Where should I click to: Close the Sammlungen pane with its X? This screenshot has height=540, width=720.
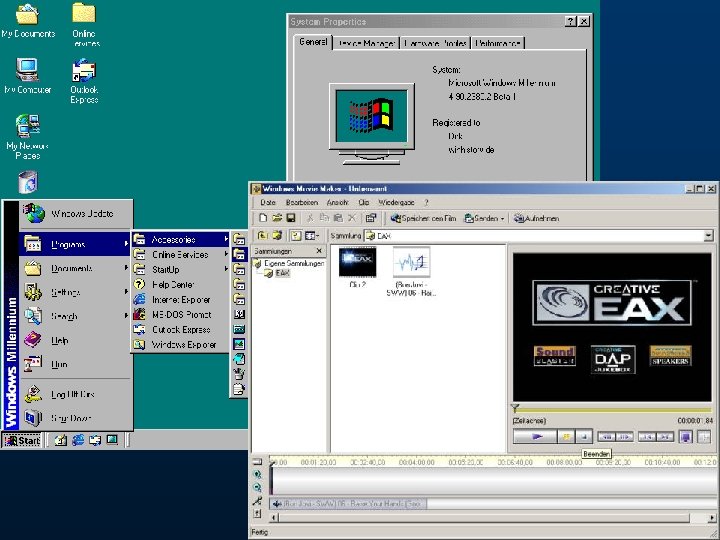tap(319, 251)
